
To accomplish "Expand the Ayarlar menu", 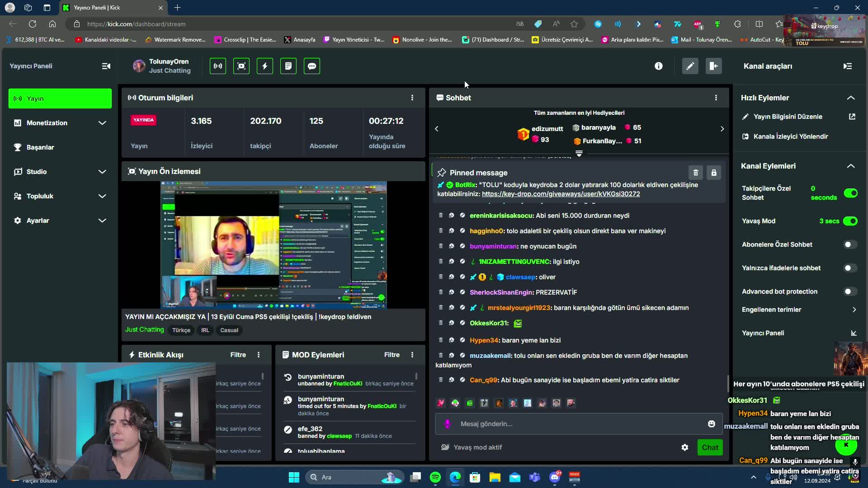I will click(60, 221).
